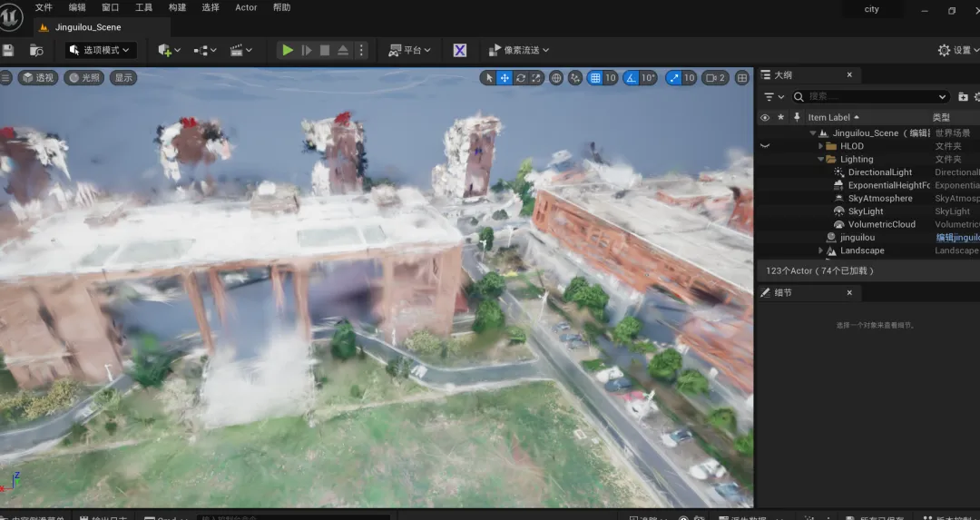
Task: Open play options three-dot menu
Action: coord(361,50)
